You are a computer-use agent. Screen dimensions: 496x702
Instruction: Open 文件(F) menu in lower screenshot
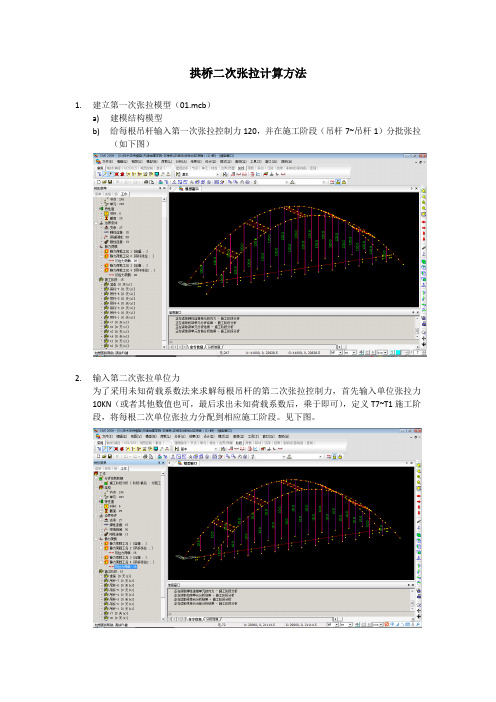pos(107,437)
